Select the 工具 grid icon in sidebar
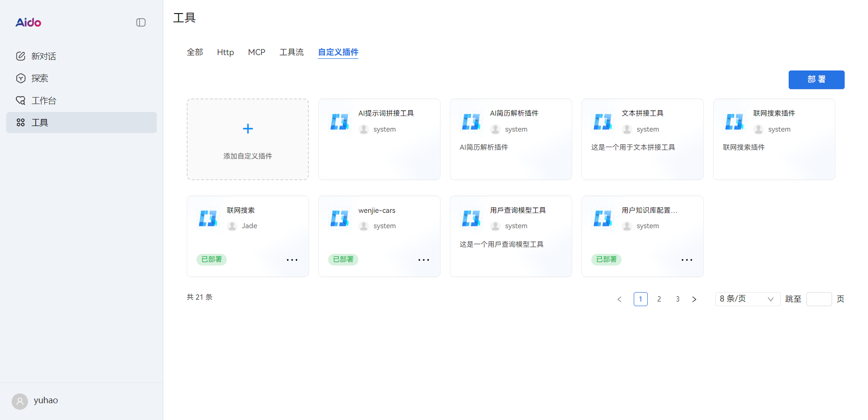The image size is (868, 420). click(21, 122)
